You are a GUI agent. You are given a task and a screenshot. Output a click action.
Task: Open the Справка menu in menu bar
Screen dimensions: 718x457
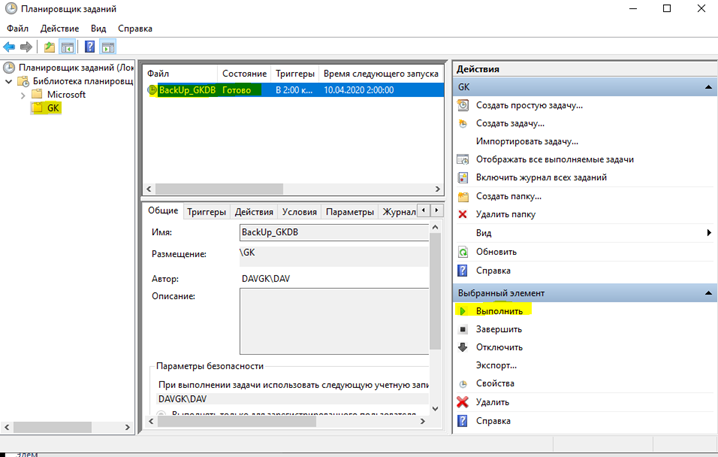pos(135,28)
